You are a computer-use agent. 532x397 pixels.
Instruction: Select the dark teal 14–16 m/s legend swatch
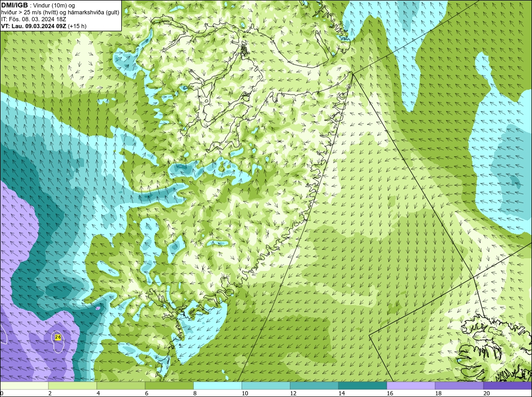(362, 385)
